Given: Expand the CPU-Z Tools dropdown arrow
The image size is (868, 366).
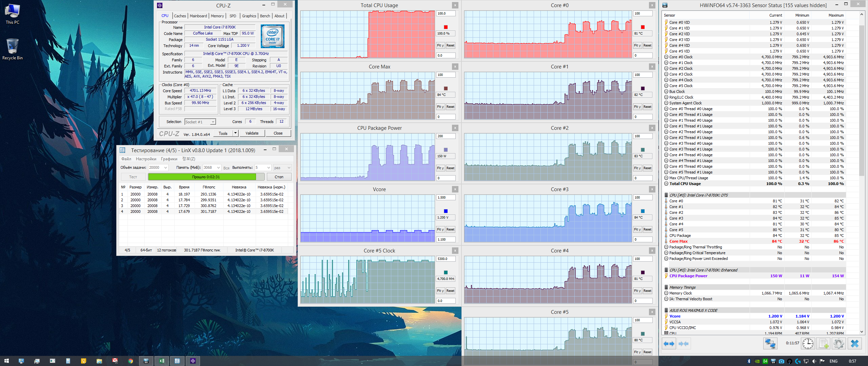Looking at the screenshot, I should coord(235,133).
